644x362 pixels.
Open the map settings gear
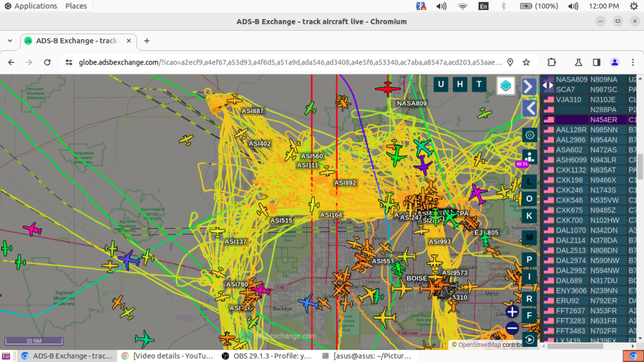pos(530,135)
